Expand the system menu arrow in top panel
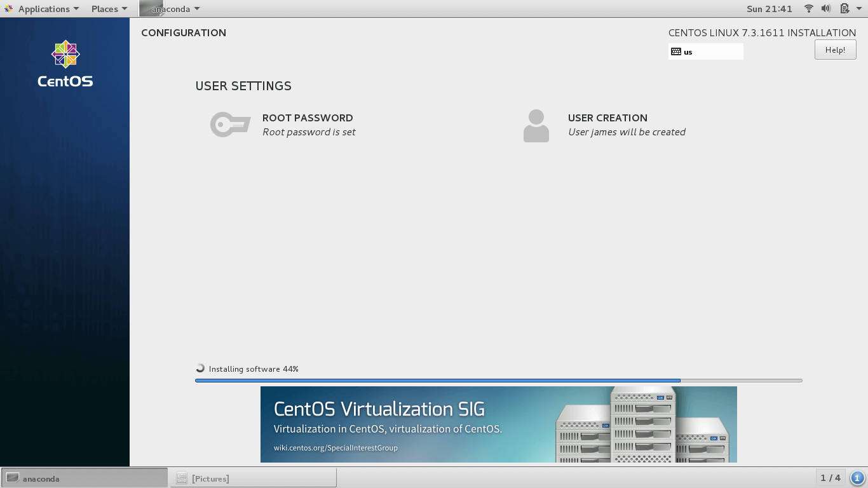 tap(858, 9)
